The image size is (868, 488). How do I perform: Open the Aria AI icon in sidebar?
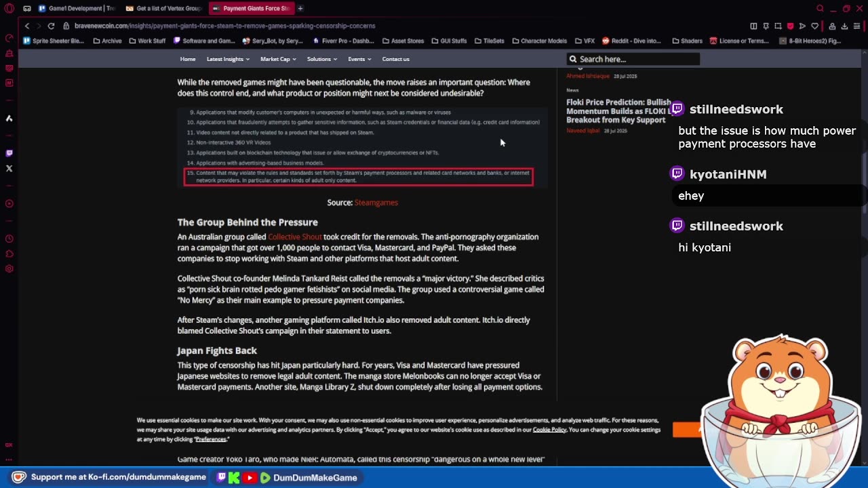[9, 118]
